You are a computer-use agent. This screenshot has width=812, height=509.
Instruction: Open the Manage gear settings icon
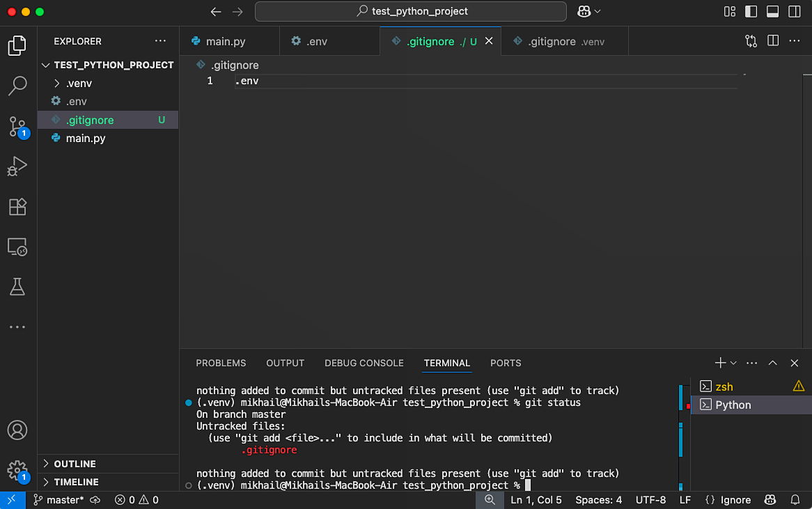click(17, 469)
